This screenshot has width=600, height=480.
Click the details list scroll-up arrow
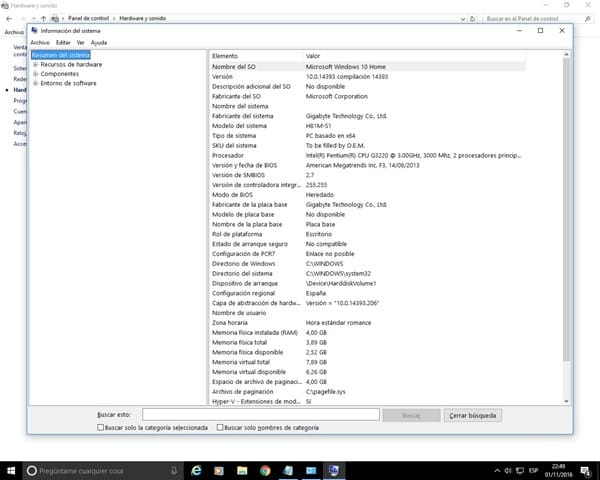click(x=566, y=55)
